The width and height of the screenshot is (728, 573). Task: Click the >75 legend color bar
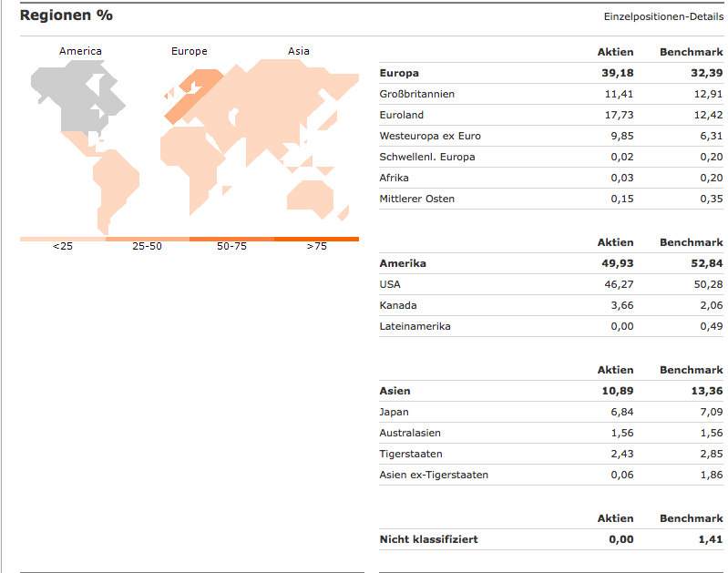coord(316,239)
